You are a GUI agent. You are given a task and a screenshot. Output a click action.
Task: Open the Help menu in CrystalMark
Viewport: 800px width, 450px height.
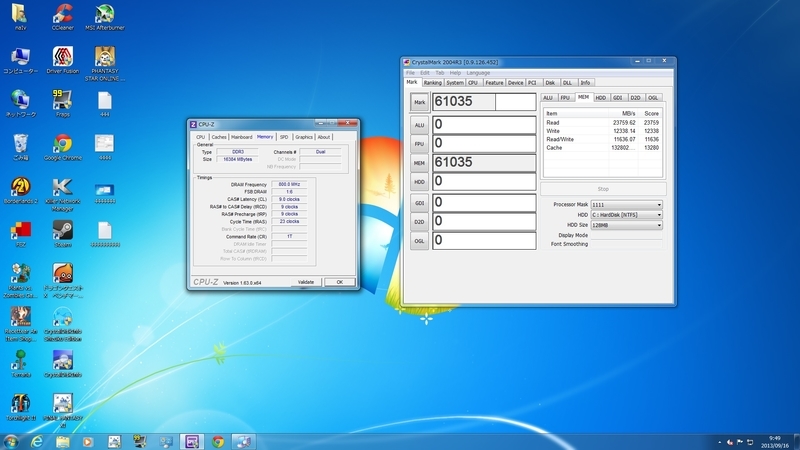455,73
